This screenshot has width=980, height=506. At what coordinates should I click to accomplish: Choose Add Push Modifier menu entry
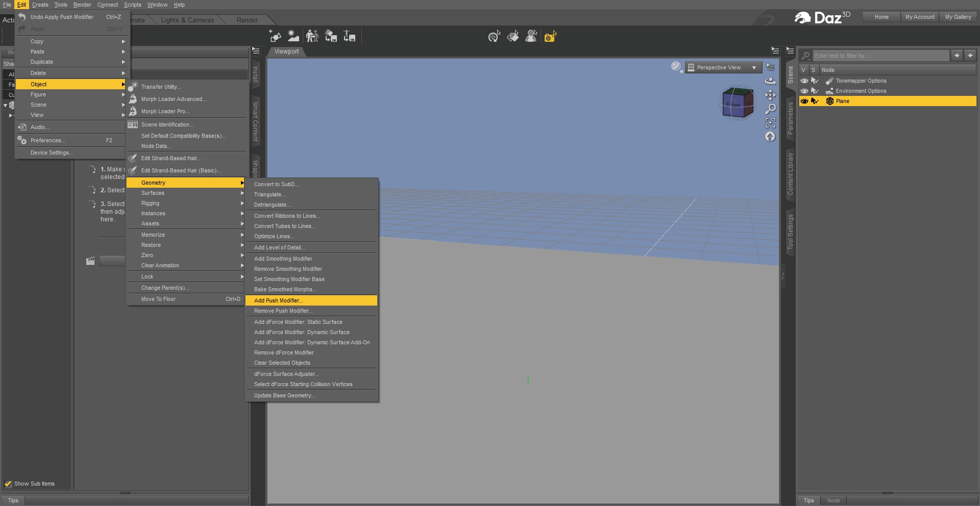pos(311,300)
